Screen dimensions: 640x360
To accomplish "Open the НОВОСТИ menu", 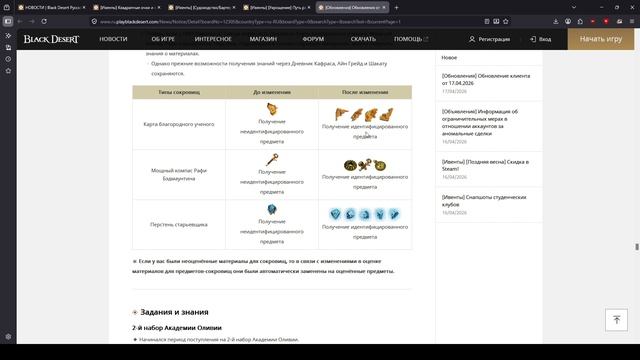I will tap(113, 39).
